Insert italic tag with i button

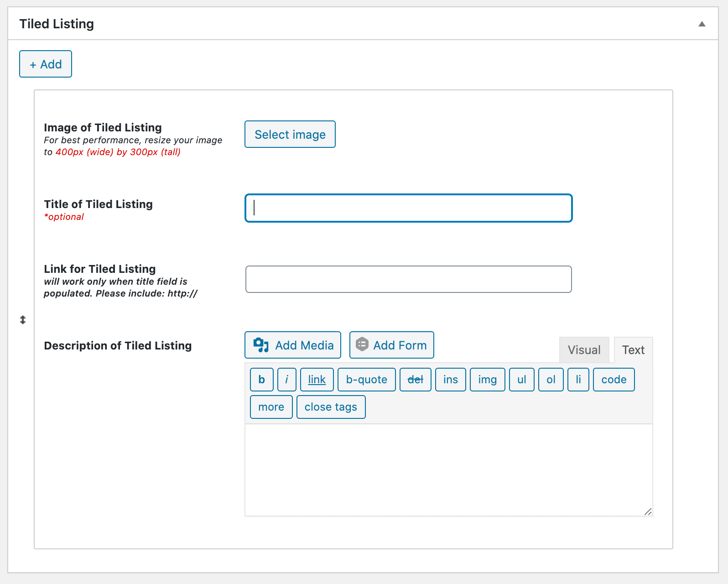click(x=286, y=380)
